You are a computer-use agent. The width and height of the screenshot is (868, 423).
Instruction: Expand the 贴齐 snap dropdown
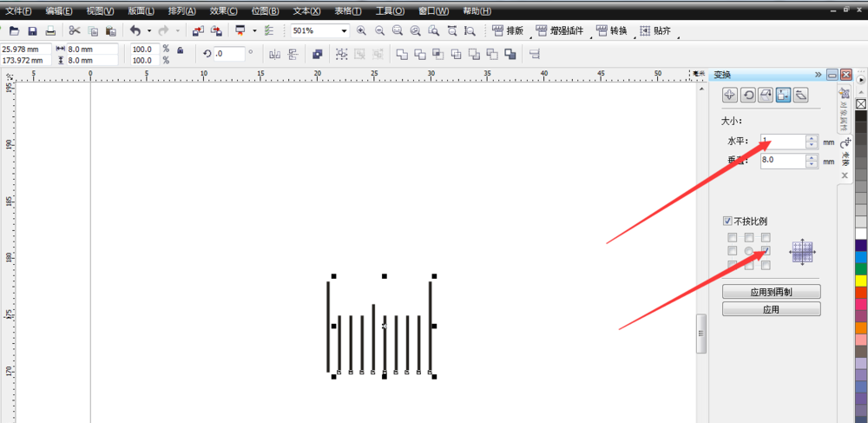point(678,38)
